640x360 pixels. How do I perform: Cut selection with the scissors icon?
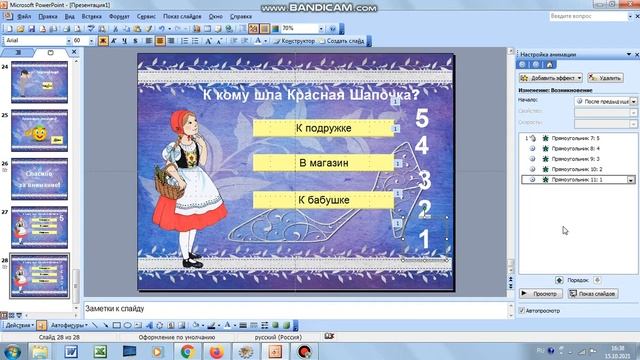click(116, 29)
